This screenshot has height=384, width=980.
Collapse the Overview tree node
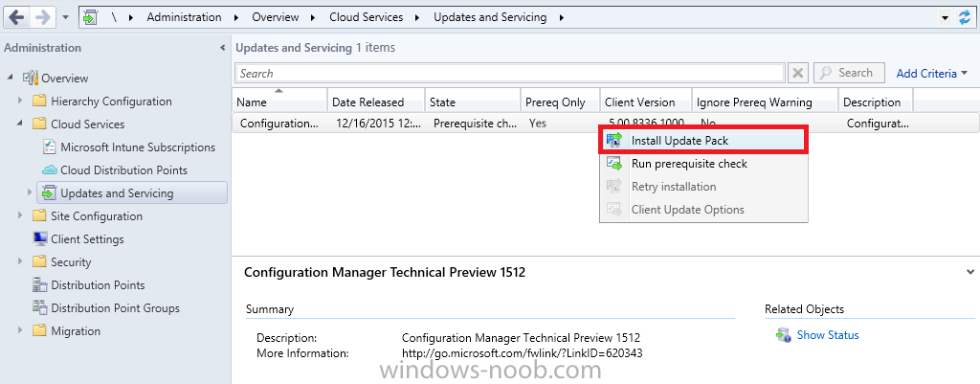pos(10,79)
